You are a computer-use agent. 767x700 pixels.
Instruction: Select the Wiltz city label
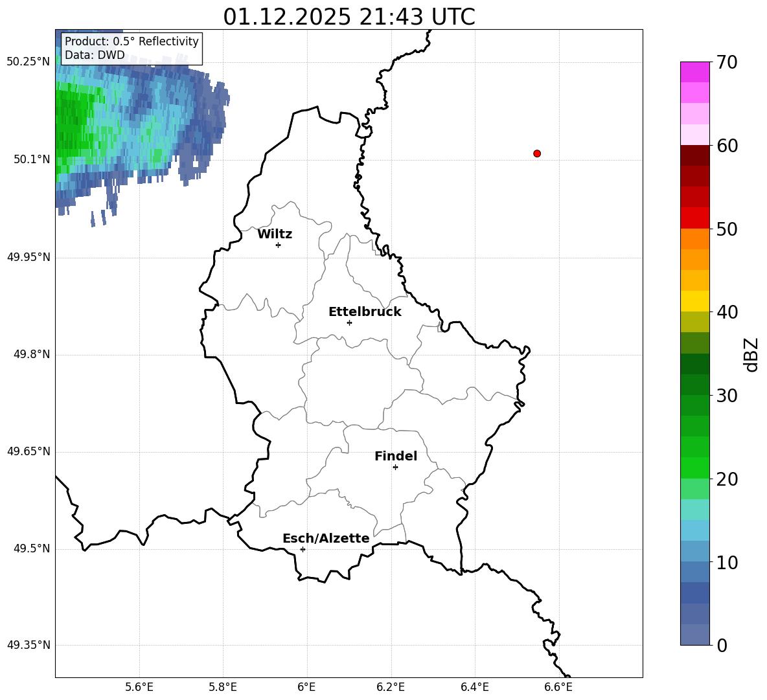pyautogui.click(x=275, y=234)
